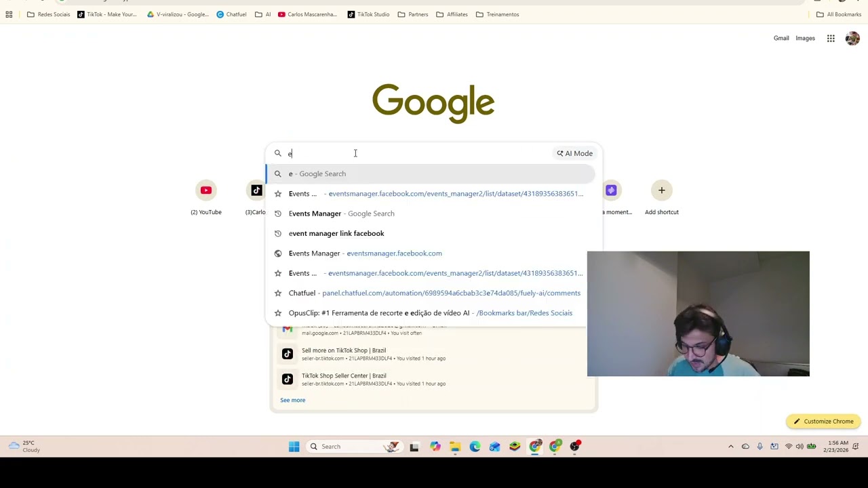Image resolution: width=868 pixels, height=488 pixels.
Task: Open the Images link at top right
Action: pyautogui.click(x=805, y=38)
